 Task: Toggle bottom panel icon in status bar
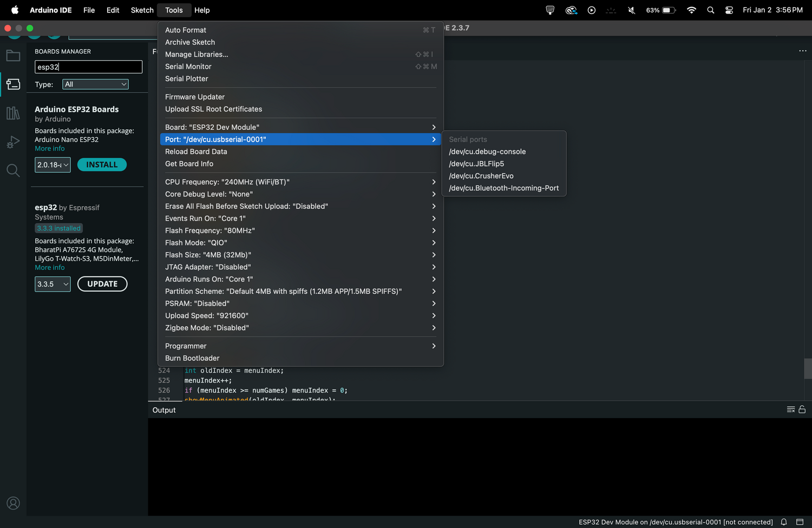[x=800, y=522]
